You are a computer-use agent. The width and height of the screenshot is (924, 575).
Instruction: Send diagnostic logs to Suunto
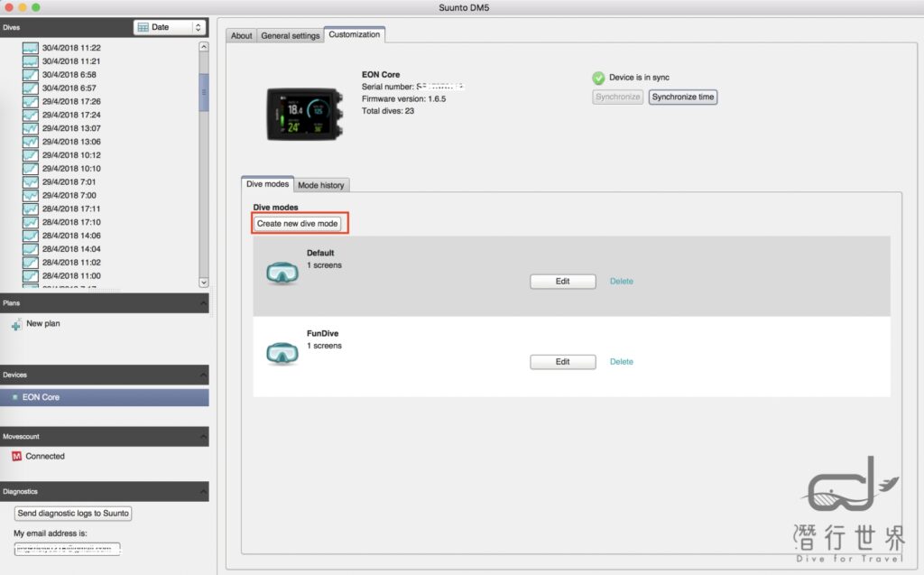73,513
